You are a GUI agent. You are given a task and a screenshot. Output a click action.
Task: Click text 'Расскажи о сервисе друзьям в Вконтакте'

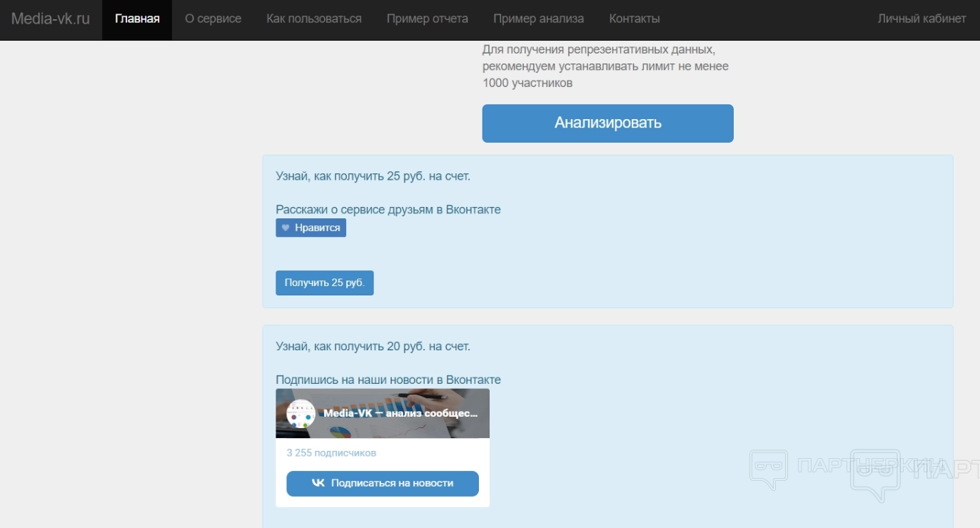point(388,210)
